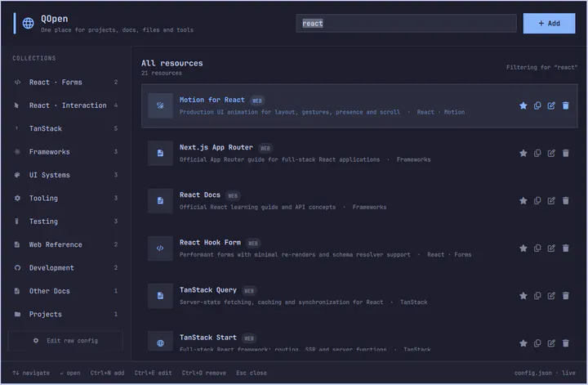Open the Other Docs collection
Image resolution: width=588 pixels, height=385 pixels.
pyautogui.click(x=65, y=291)
